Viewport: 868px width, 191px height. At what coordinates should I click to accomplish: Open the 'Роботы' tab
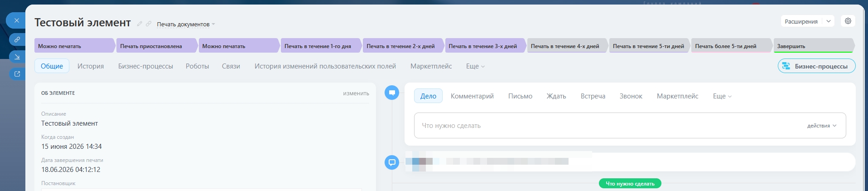click(x=198, y=66)
